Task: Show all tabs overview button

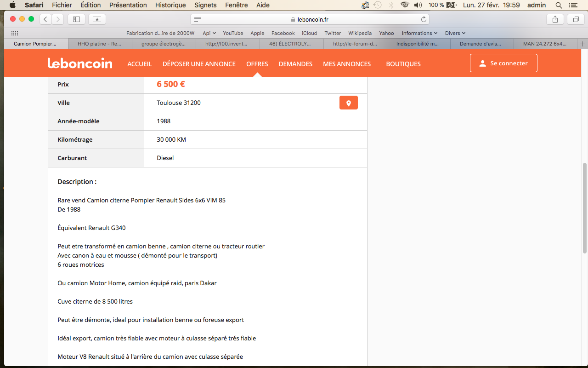Action: coord(576,19)
